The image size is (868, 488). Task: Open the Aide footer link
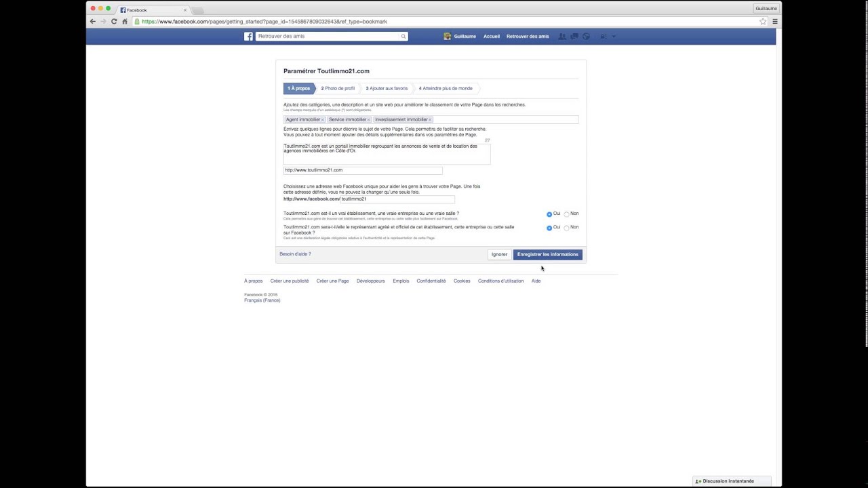(536, 281)
